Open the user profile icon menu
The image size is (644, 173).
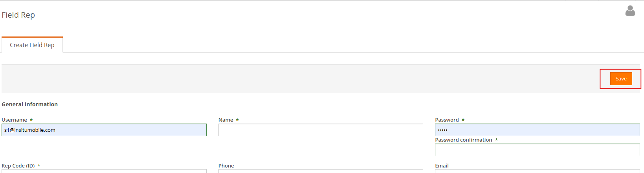[x=630, y=11]
